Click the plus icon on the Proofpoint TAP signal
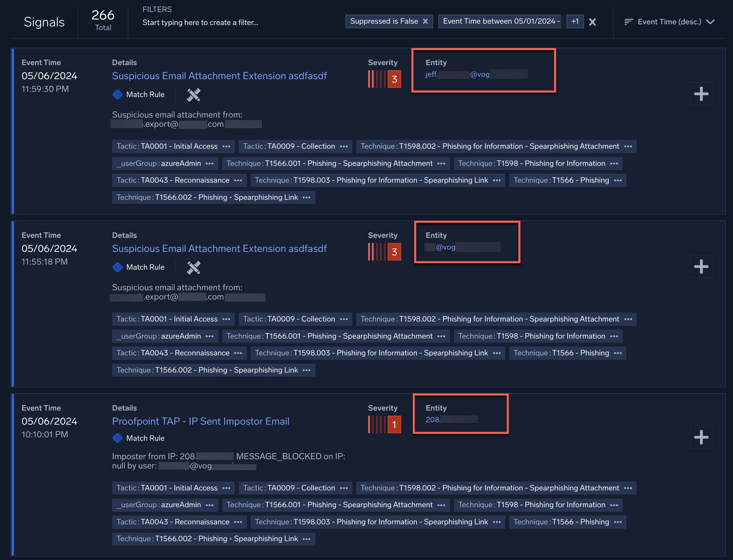The image size is (733, 560). tap(701, 437)
